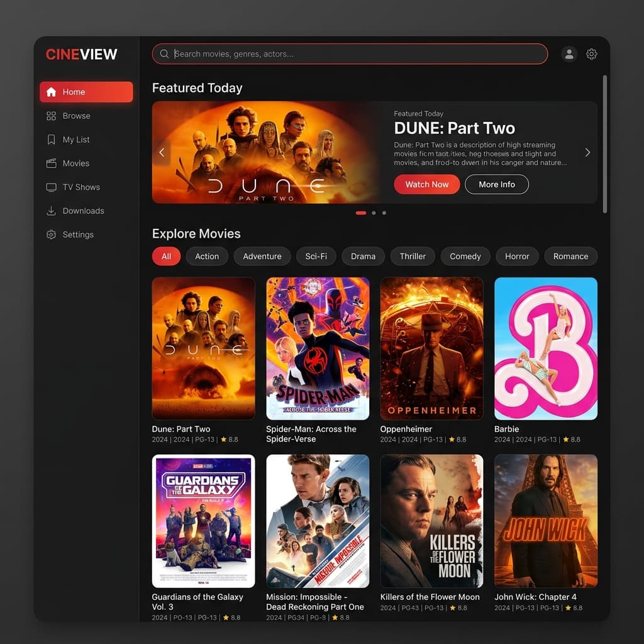This screenshot has width=644, height=644.
Task: Open the Spider-Man poster card
Action: tap(318, 348)
